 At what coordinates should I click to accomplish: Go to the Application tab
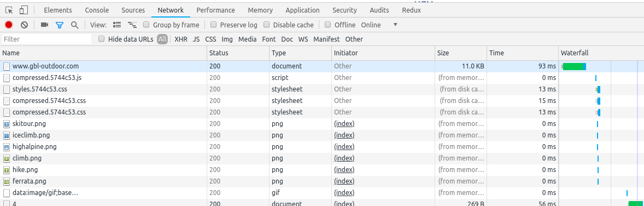pos(302,10)
